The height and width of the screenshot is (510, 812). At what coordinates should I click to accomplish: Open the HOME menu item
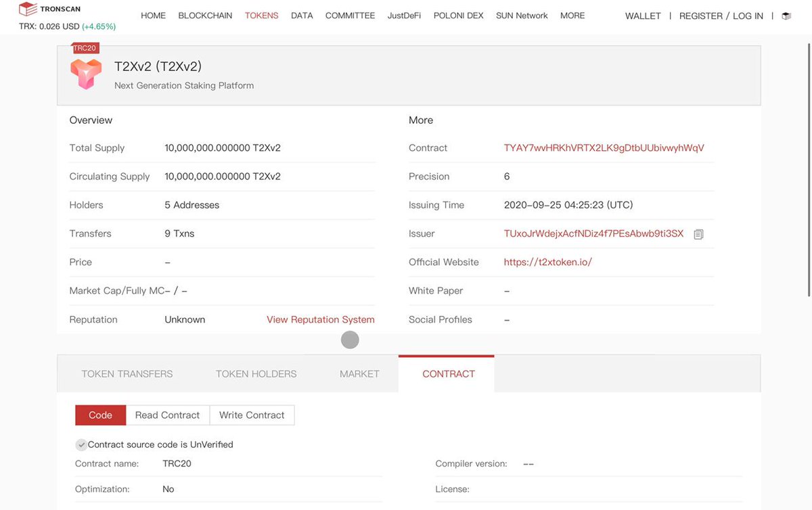153,16
